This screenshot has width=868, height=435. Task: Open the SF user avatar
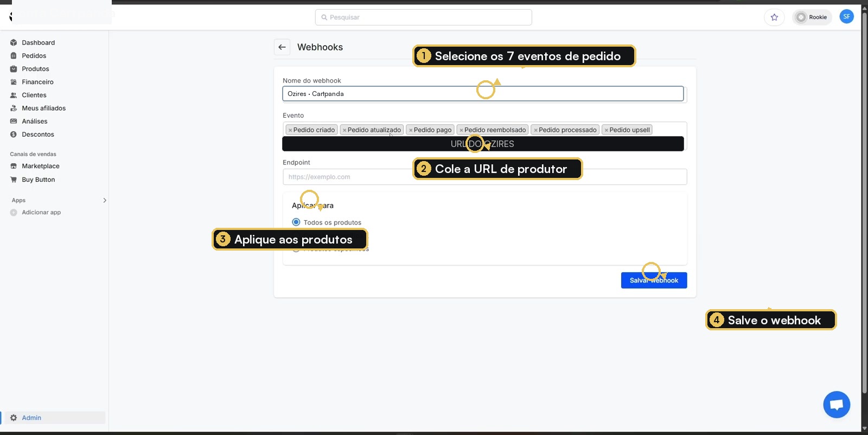point(846,17)
